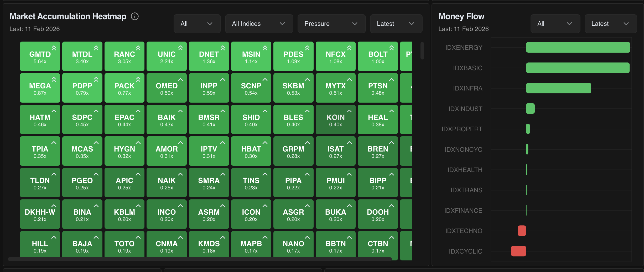
Task: Click double-chevron icon on GMTD tile
Action: (x=54, y=48)
